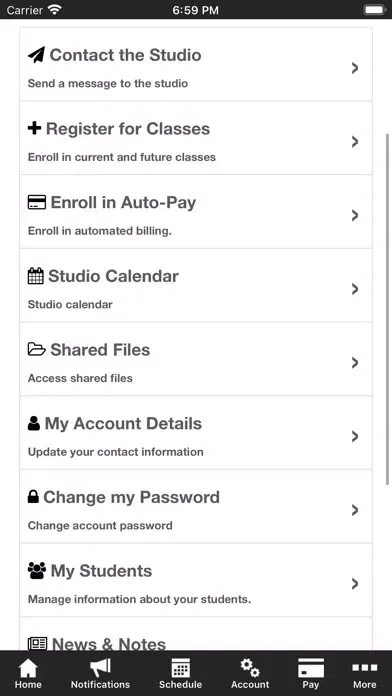Switch to the Home tab
Image resolution: width=392 pixels, height=696 pixels.
pyautogui.click(x=28, y=673)
